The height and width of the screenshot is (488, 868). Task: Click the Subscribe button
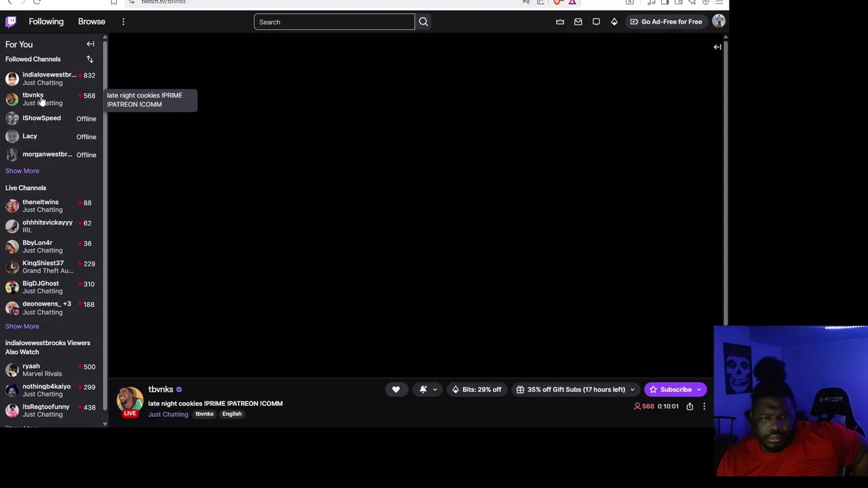671,389
